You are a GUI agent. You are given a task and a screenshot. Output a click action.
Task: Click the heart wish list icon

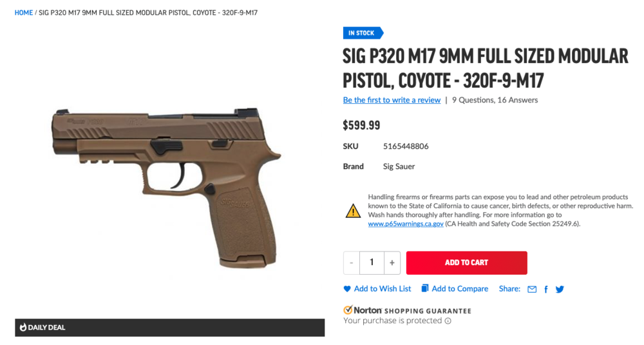pos(347,289)
